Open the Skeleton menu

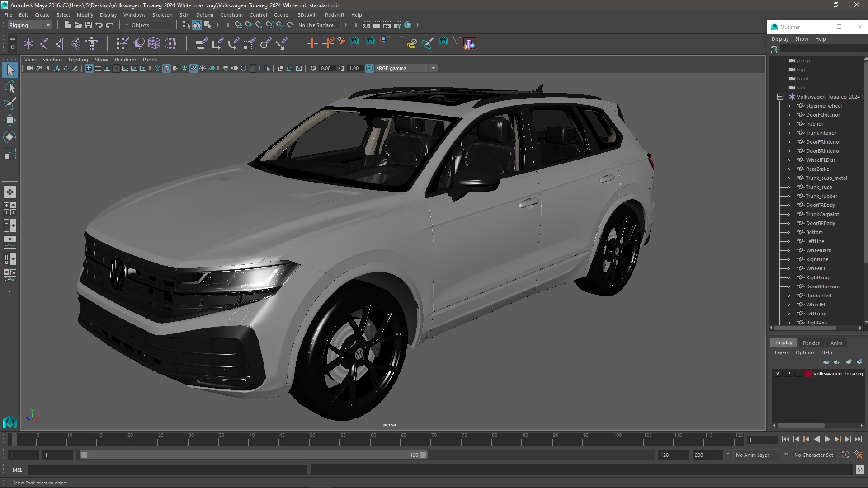pos(162,15)
